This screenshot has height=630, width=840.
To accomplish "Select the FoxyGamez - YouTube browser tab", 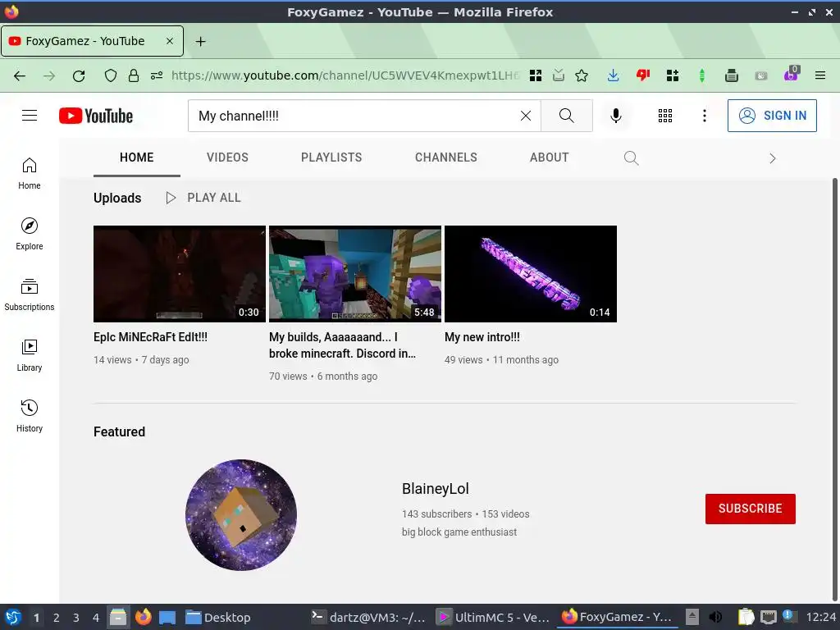I will coord(92,41).
